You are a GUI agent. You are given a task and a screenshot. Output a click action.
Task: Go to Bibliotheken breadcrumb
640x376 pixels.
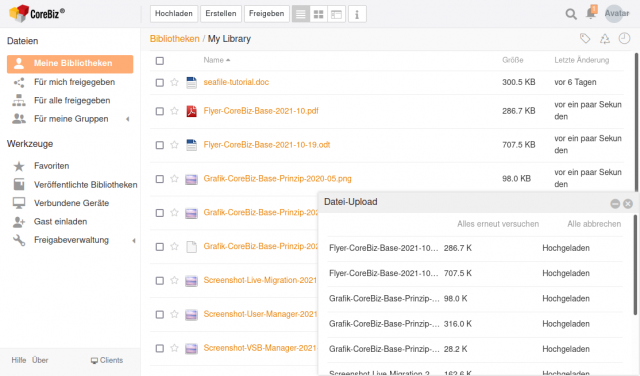174,39
